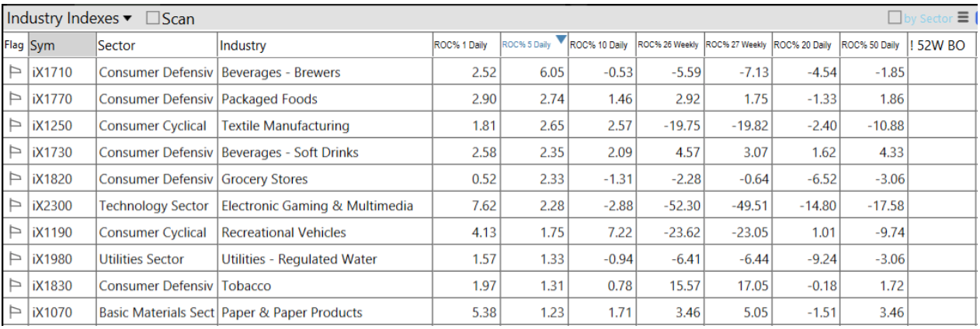980x329 pixels.
Task: Toggle flag on Recreational Vehicles row
Action: [14, 232]
